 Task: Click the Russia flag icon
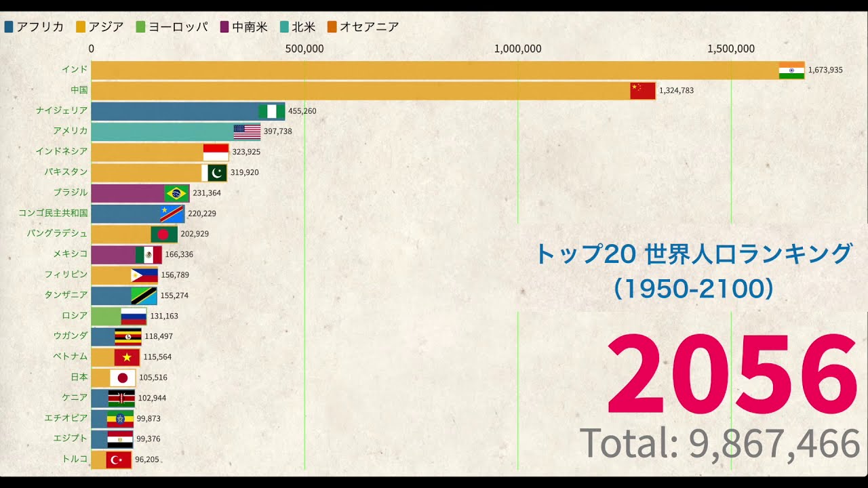point(134,316)
